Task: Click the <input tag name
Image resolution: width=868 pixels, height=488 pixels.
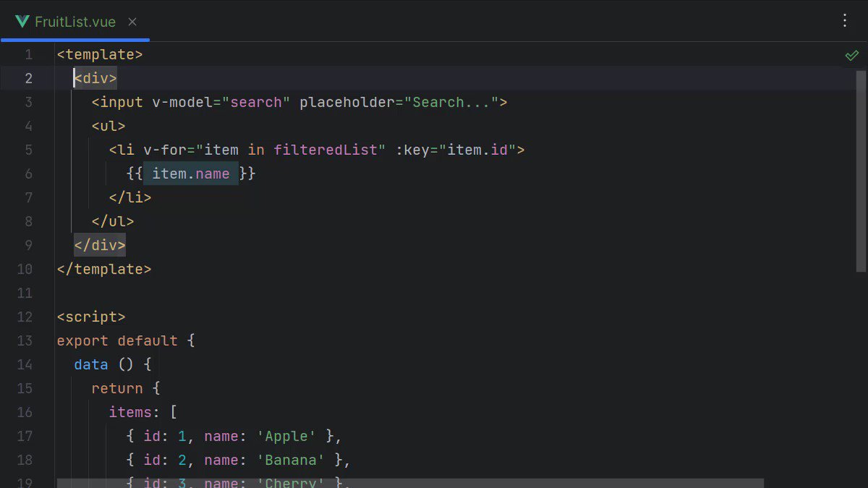Action: point(117,102)
